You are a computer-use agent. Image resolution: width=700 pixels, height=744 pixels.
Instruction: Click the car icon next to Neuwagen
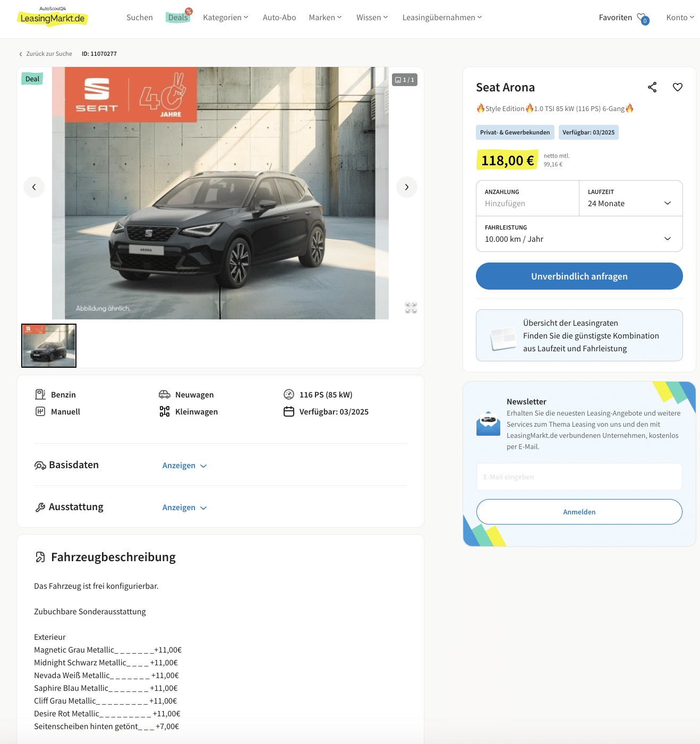coord(165,394)
